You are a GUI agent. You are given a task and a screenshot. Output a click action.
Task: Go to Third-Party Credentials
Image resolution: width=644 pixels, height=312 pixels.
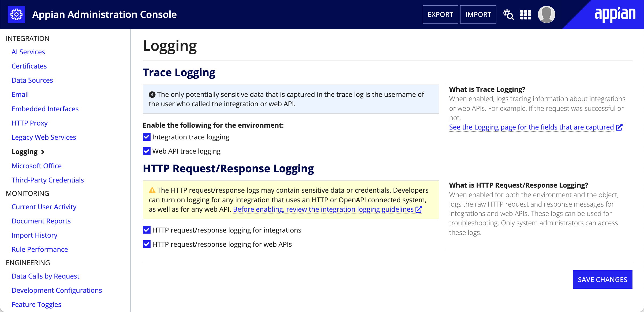48,180
